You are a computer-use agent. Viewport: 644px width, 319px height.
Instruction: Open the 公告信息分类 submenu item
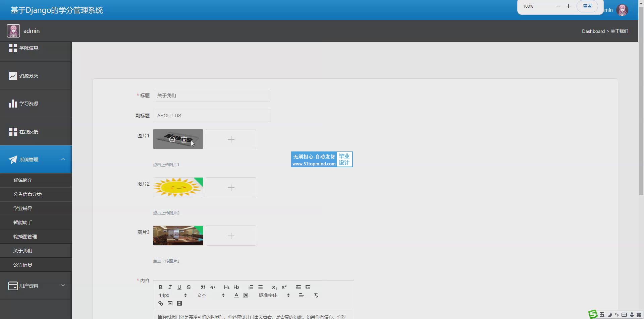36,194
